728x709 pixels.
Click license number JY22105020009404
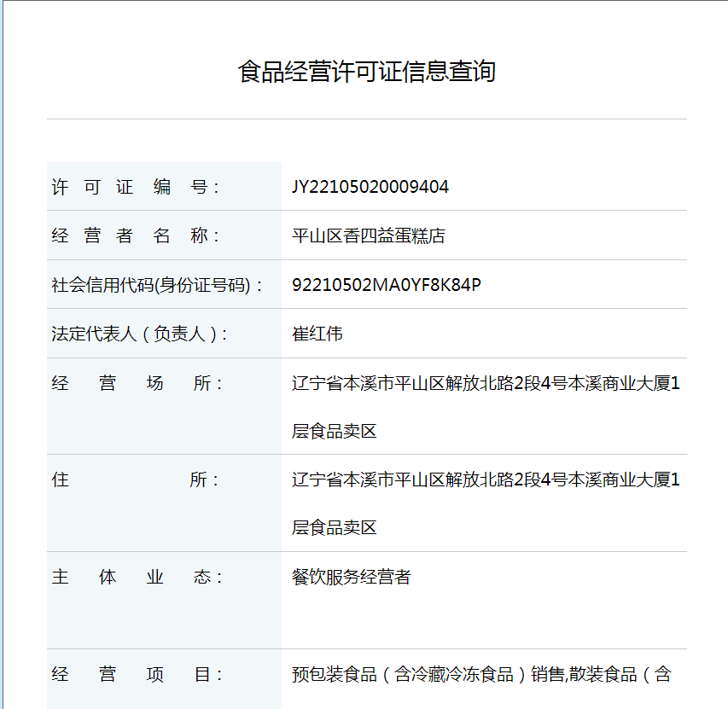click(x=370, y=187)
